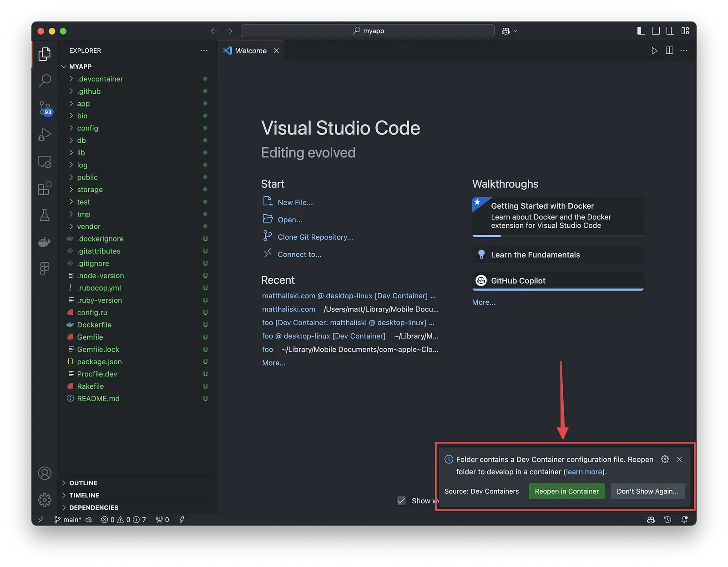728x567 pixels.
Task: Open notification settings gear
Action: pos(665,459)
